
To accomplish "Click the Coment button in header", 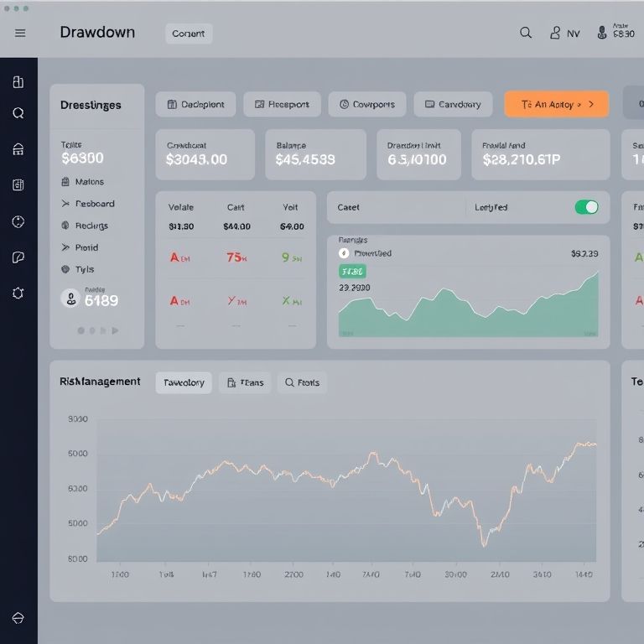I will 189,34.
